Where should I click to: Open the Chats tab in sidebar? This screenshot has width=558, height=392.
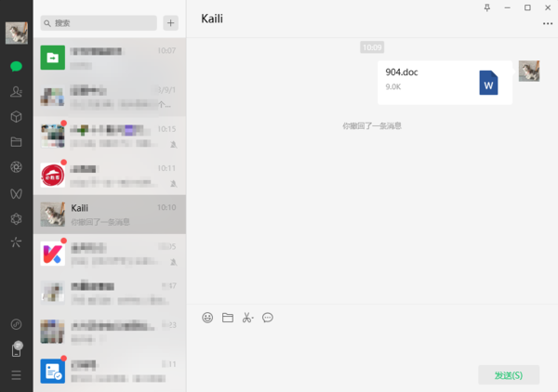click(16, 67)
